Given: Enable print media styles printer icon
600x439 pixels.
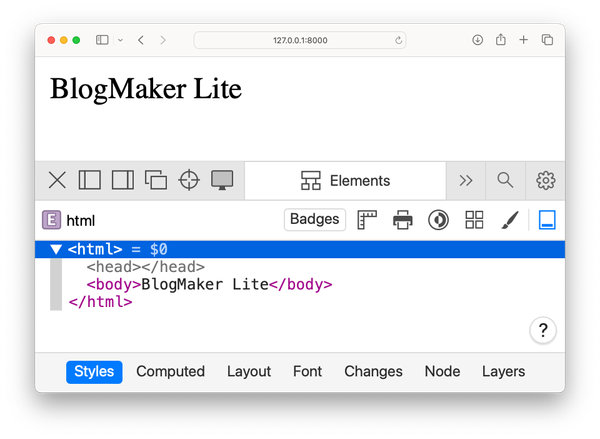Looking at the screenshot, I should tap(403, 220).
